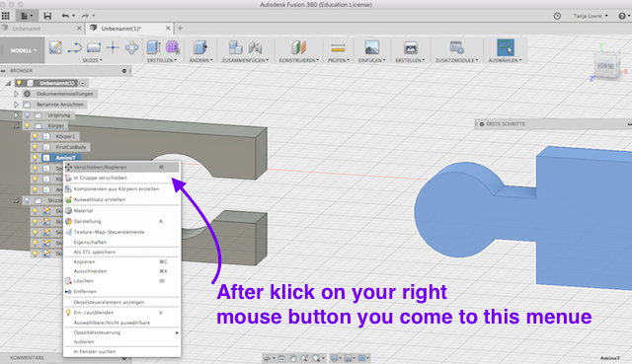The height and width of the screenshot is (364, 632).
Task: Open the PRÜFEN dropdown menu
Action: [x=338, y=60]
